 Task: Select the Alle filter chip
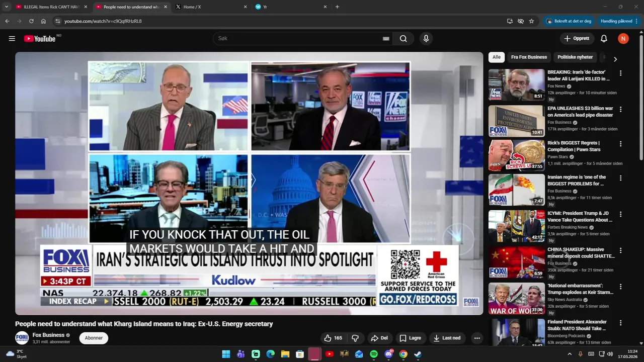[497, 57]
